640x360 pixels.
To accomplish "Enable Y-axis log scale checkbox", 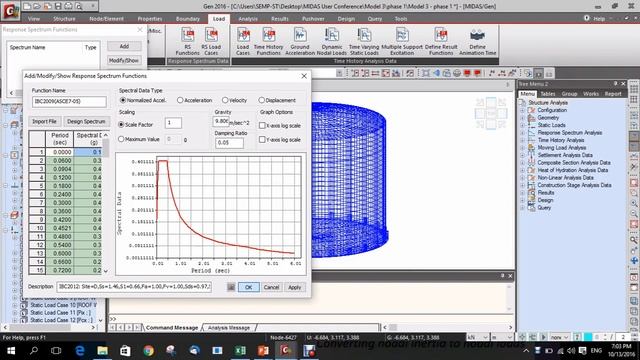I will pos(262,140).
